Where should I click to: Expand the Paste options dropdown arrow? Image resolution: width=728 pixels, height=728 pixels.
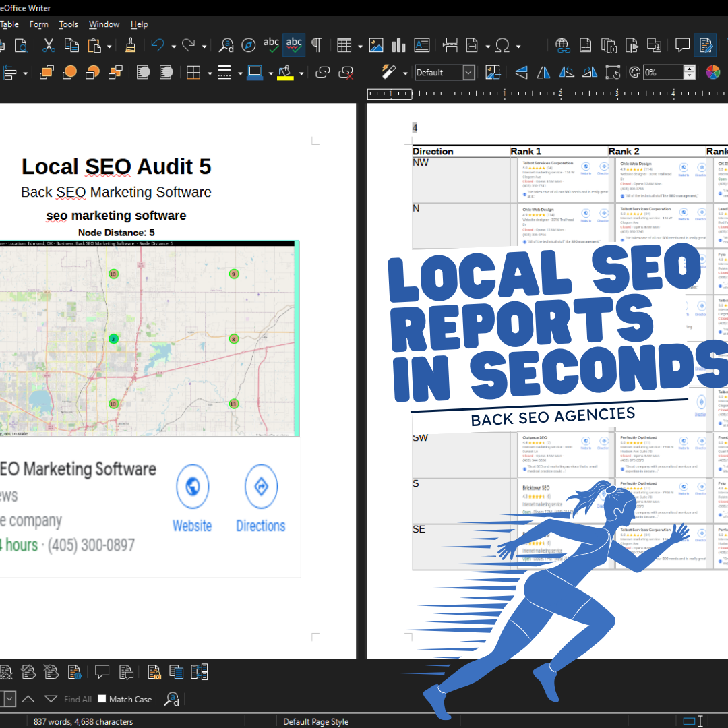[x=110, y=46]
